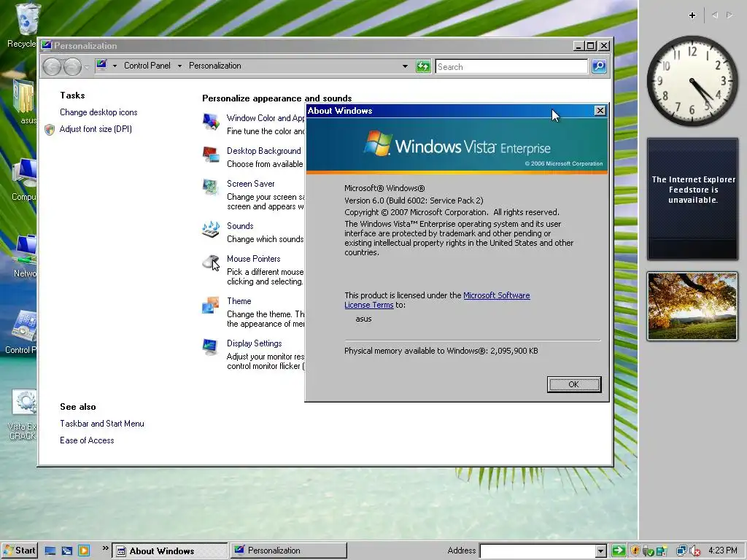This screenshot has height=560, width=747.
Task: Click OK in About Windows dialog
Action: [x=574, y=384]
